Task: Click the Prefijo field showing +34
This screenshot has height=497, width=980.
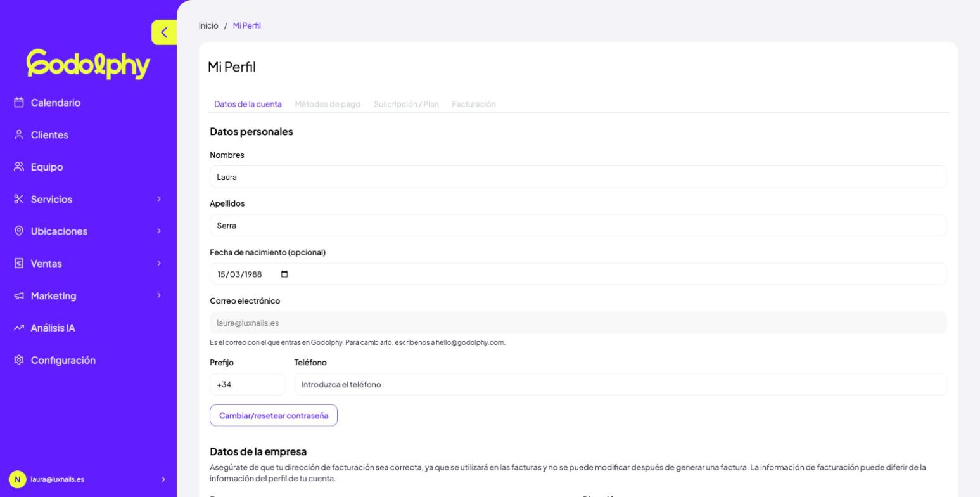Action: [x=248, y=384]
